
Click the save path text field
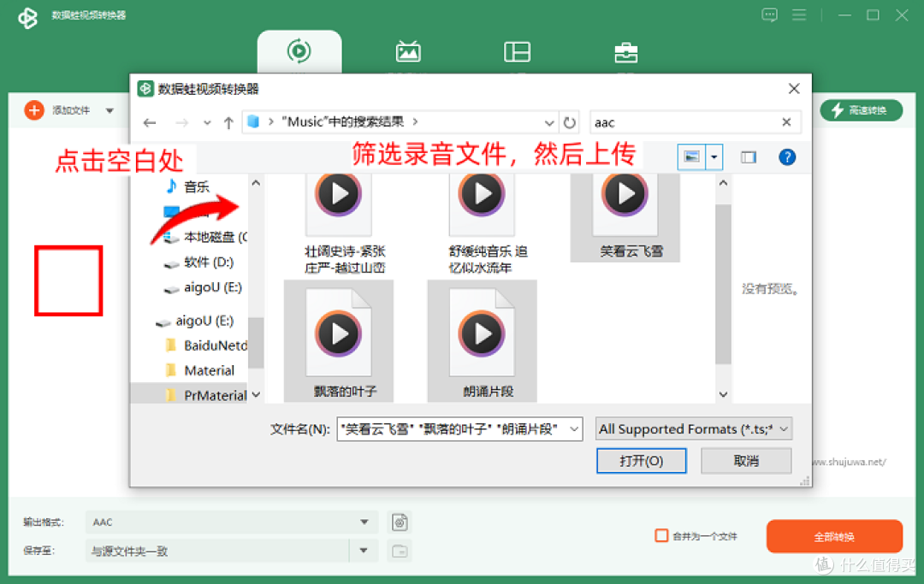point(216,551)
